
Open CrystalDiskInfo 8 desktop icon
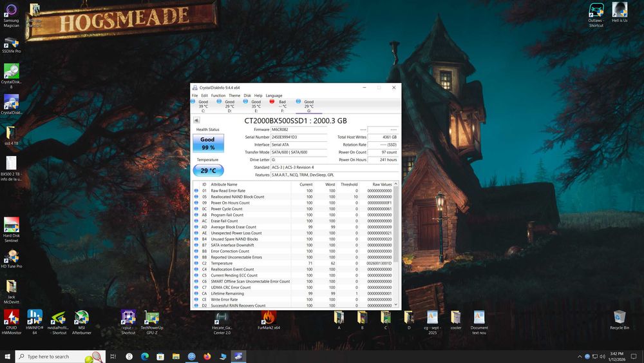click(11, 75)
